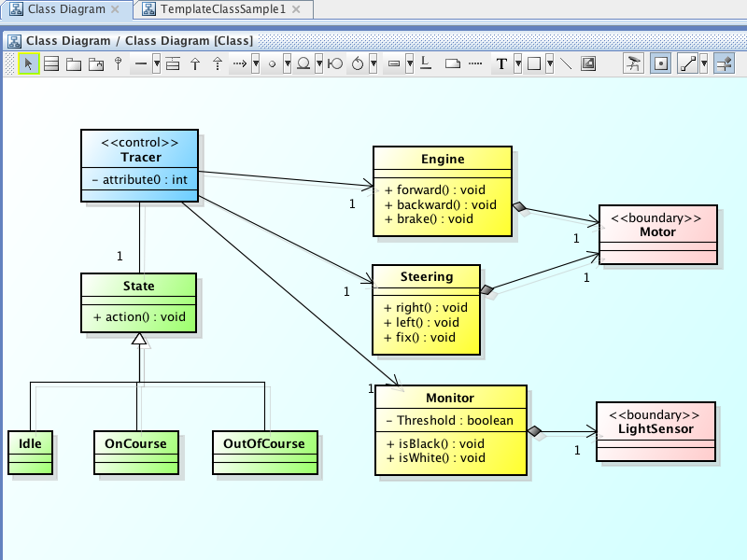Expand the Dependency arrow dropdown
This screenshot has height=560, width=747.
point(255,63)
